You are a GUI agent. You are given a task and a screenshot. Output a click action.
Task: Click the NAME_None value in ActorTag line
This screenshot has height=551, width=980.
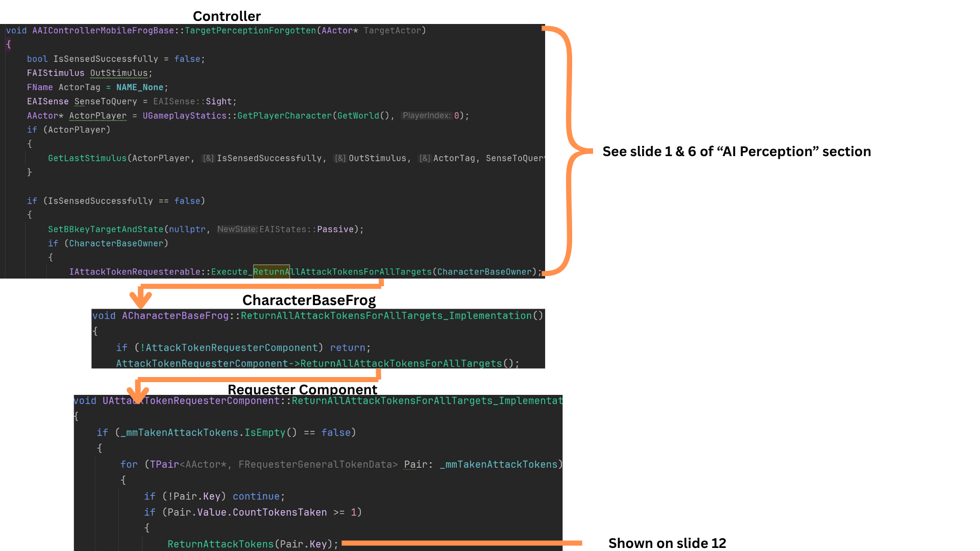pyautogui.click(x=139, y=87)
